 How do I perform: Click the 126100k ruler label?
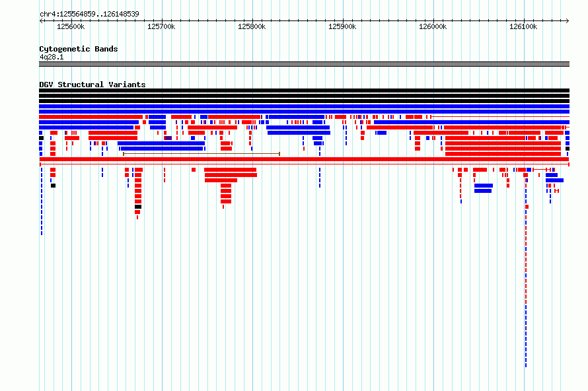point(523,26)
